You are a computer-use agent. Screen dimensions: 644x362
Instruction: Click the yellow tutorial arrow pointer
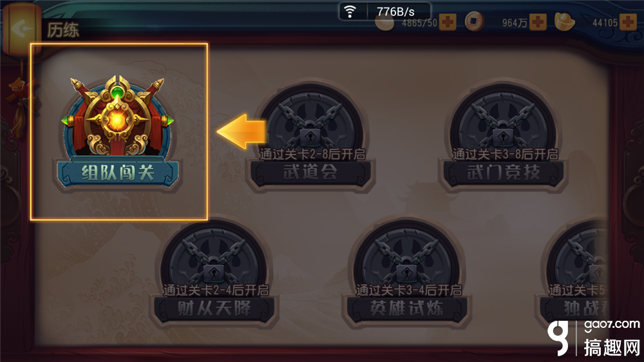coord(241,131)
